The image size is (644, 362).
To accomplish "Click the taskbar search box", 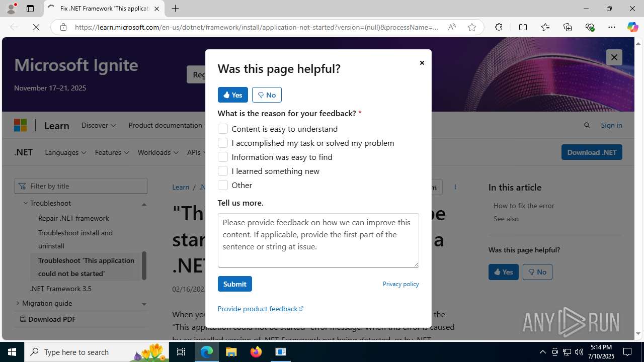I will pos(97,352).
